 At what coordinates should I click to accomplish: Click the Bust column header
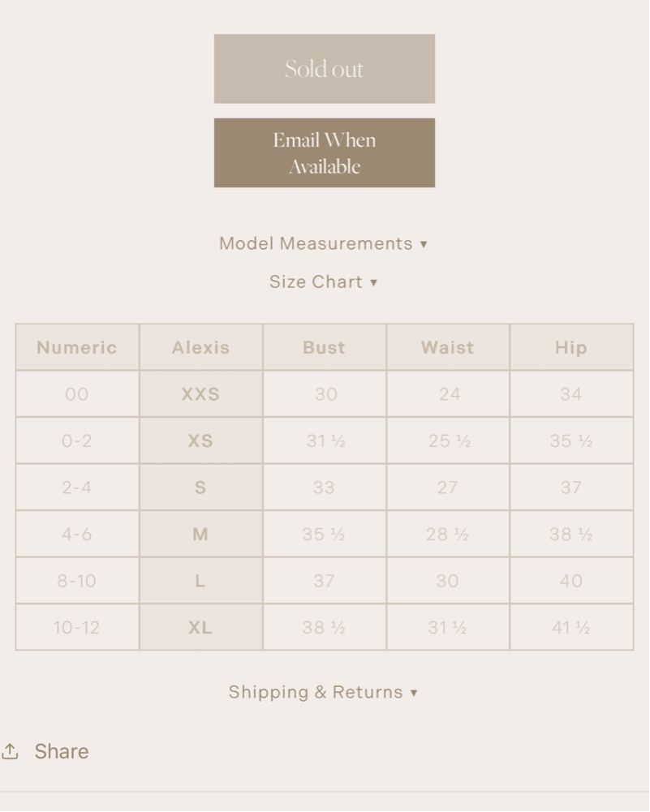pos(324,347)
